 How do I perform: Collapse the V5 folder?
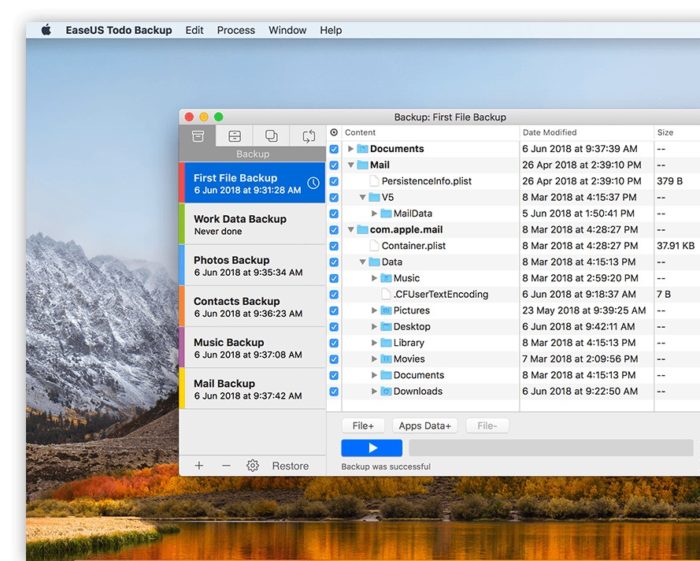pos(362,197)
